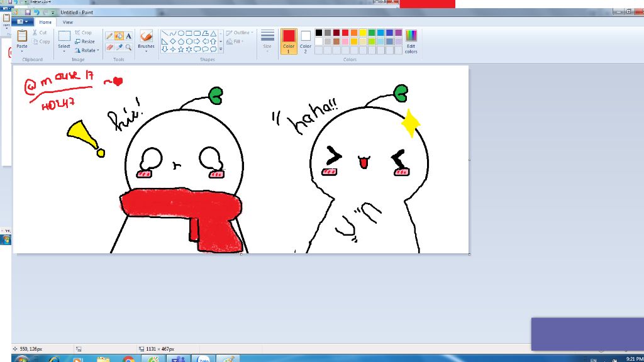Open Paste options dropdown arrow
The width and height of the screenshot is (644, 362).
[x=22, y=51]
